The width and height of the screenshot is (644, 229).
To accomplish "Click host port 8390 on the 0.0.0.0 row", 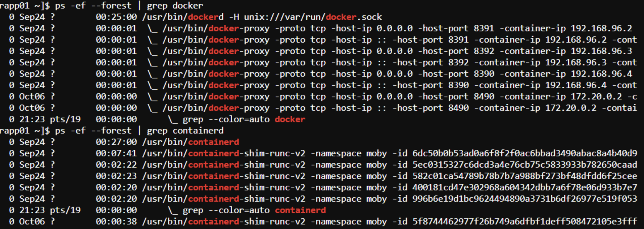I will pos(484,74).
